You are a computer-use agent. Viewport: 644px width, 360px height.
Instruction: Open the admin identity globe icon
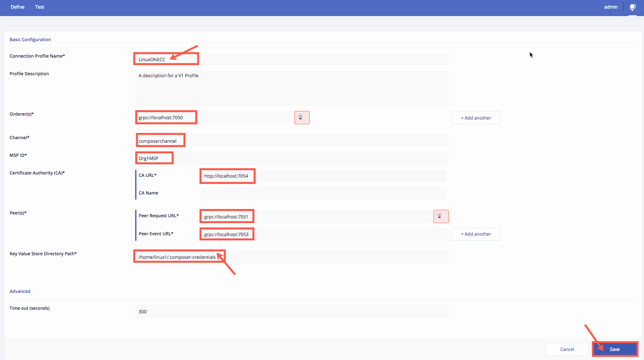[632, 7]
